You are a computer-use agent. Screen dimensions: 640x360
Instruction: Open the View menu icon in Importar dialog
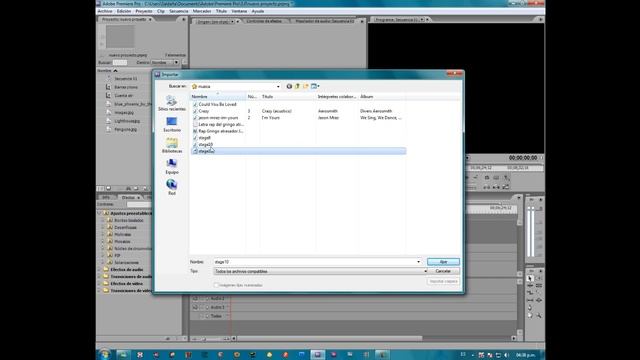pos(315,86)
